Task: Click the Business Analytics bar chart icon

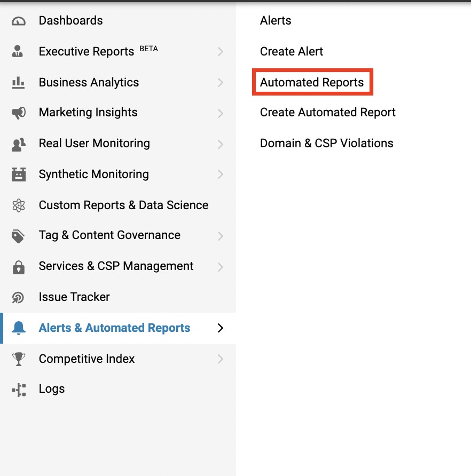Action: click(x=18, y=83)
